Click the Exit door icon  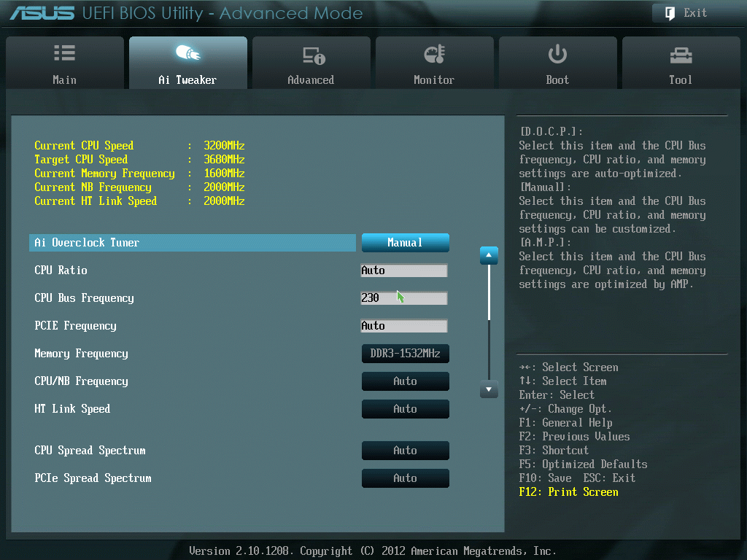point(670,13)
